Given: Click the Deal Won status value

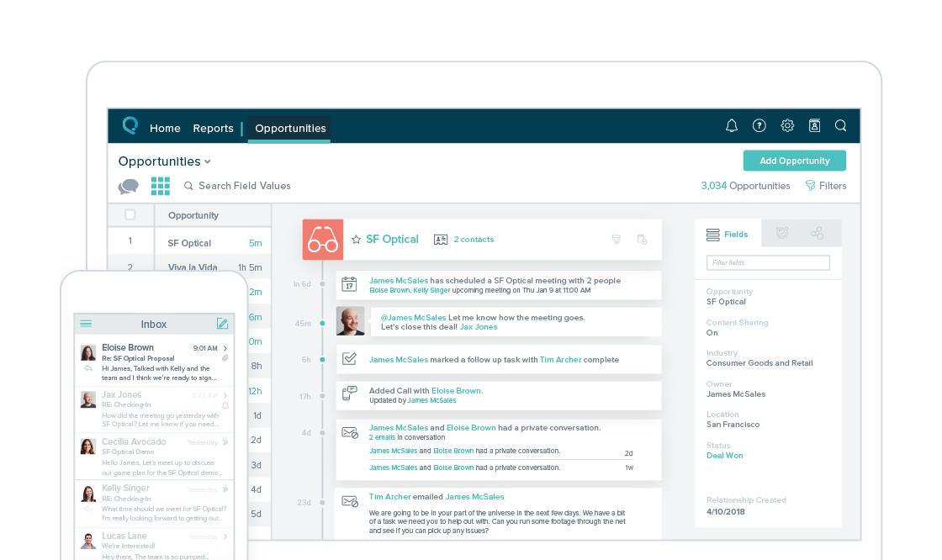Looking at the screenshot, I should tap(724, 456).
